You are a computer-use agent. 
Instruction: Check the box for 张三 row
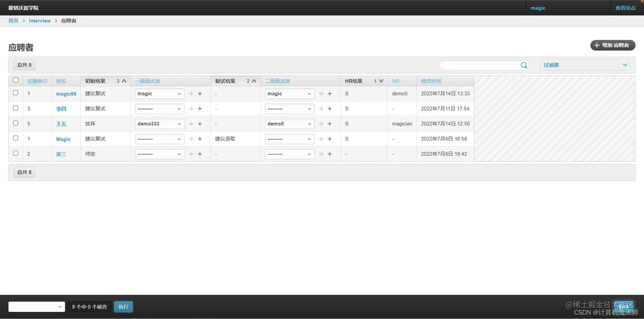16,153
